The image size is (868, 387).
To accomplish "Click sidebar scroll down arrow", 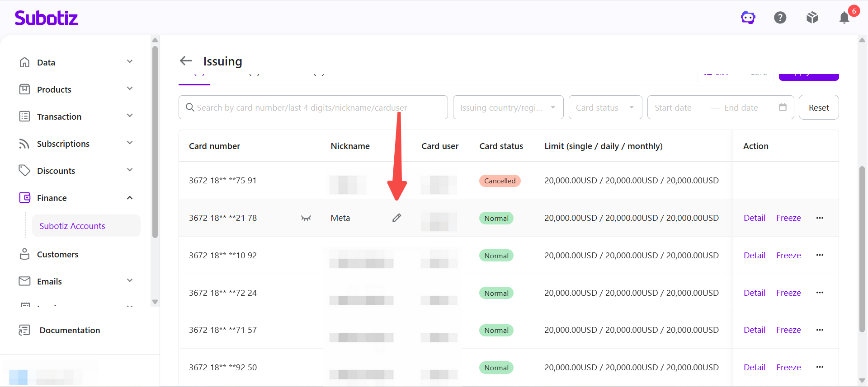I will (155, 302).
